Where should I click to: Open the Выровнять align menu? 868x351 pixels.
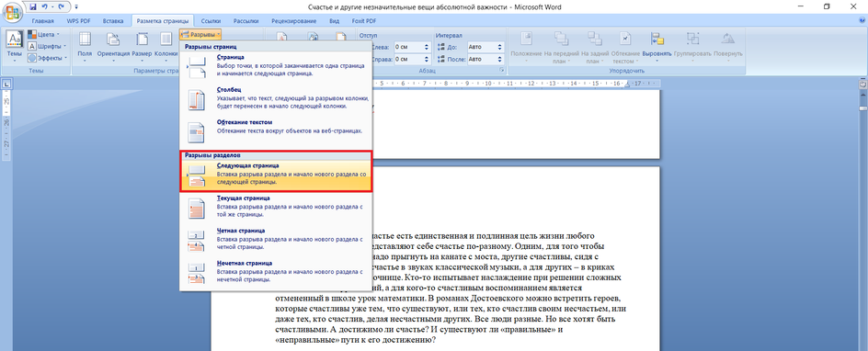click(x=657, y=47)
